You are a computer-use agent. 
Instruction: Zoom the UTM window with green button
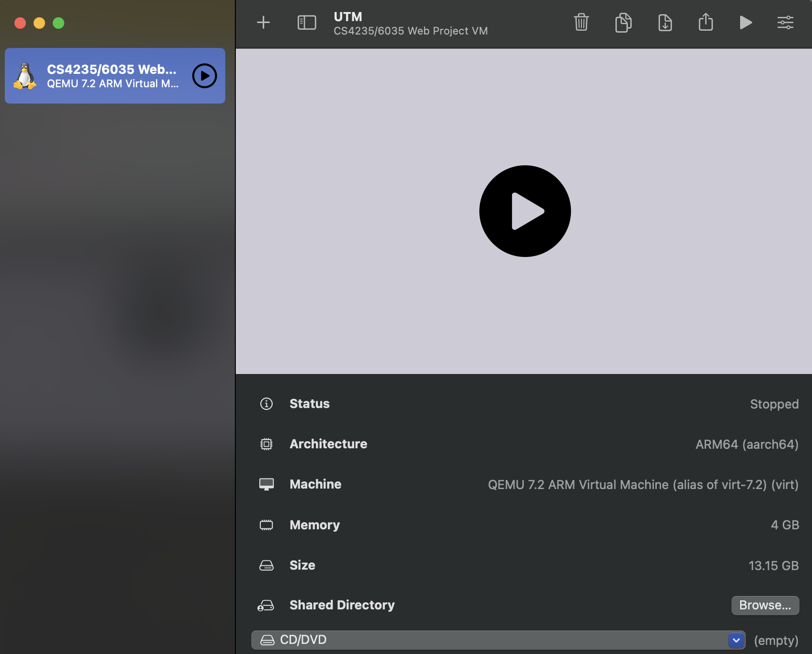pos(58,23)
